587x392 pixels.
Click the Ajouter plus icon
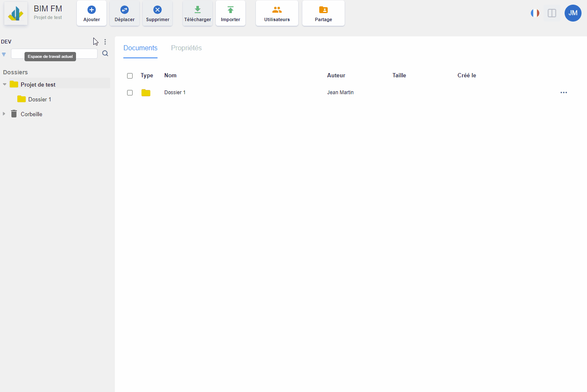[x=92, y=10]
